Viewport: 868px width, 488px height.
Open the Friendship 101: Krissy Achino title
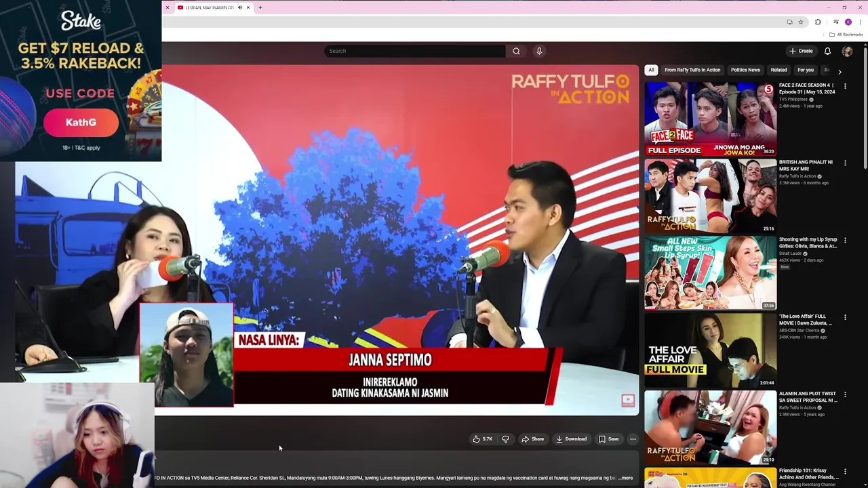pos(808,474)
